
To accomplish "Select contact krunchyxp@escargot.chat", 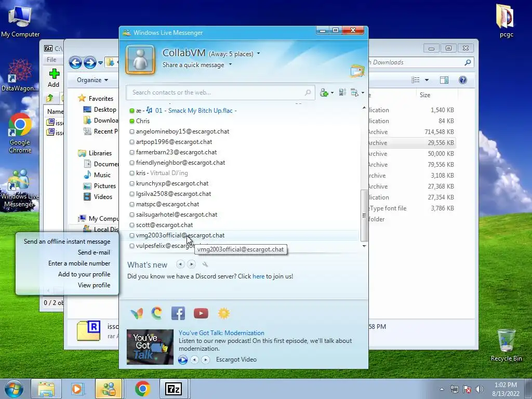I will tap(172, 183).
